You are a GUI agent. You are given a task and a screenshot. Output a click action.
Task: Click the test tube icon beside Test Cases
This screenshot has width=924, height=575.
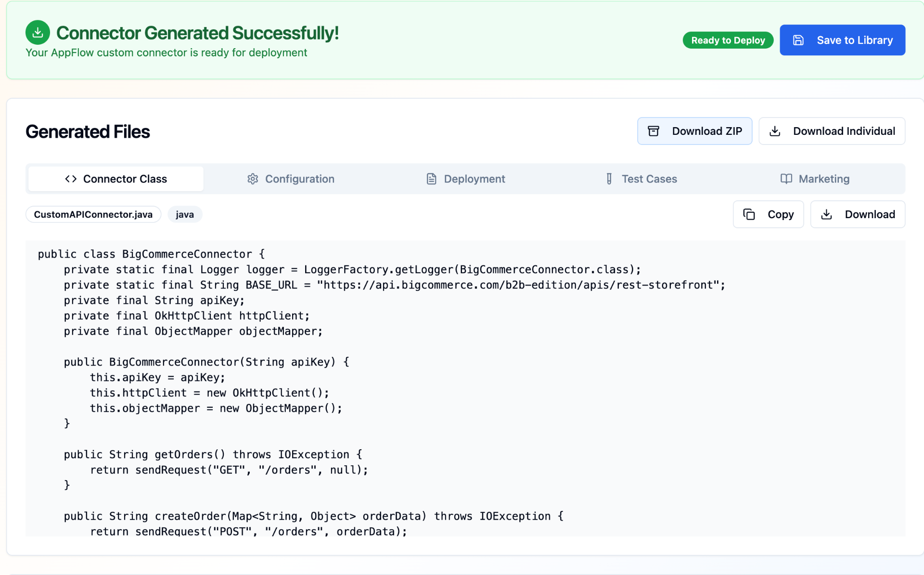coord(609,179)
